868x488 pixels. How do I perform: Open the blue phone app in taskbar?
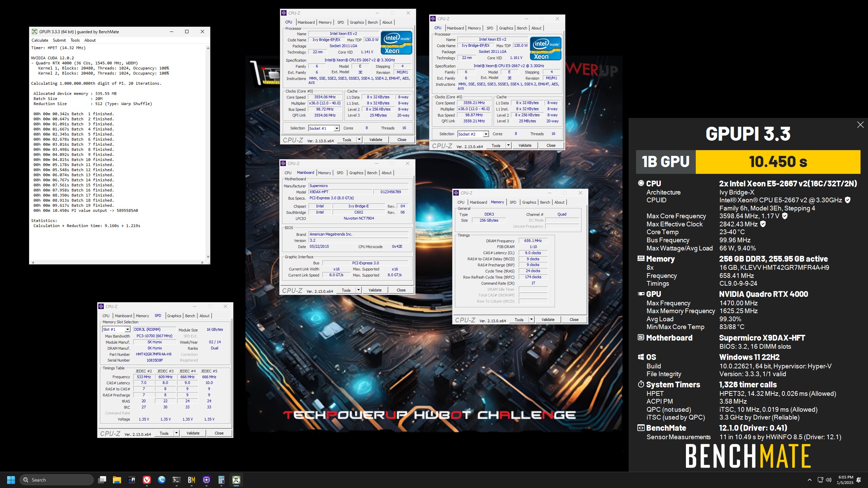click(x=162, y=480)
